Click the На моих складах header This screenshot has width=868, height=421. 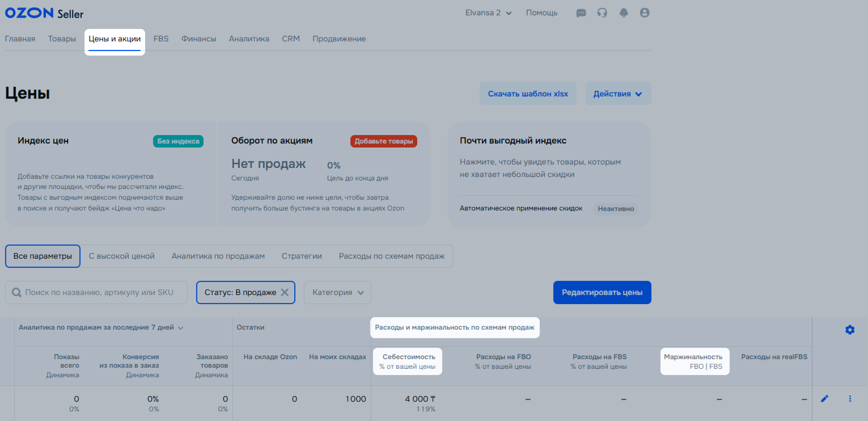[337, 357]
